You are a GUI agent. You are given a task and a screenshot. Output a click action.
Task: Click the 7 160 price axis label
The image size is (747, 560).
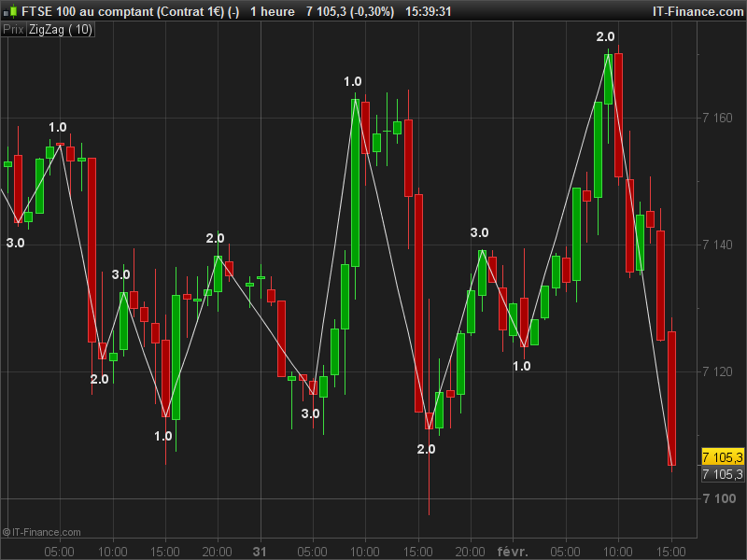(717, 119)
